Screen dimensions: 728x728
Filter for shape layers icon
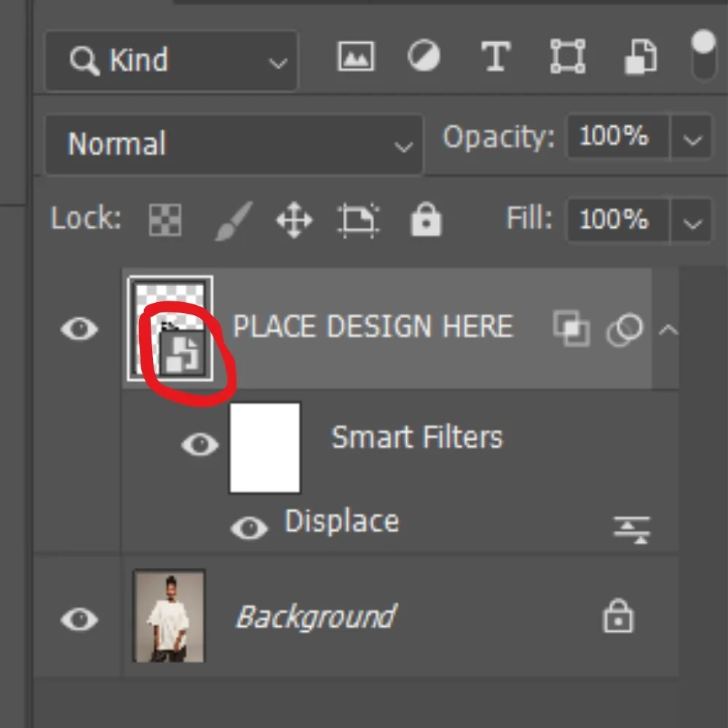coord(567,56)
